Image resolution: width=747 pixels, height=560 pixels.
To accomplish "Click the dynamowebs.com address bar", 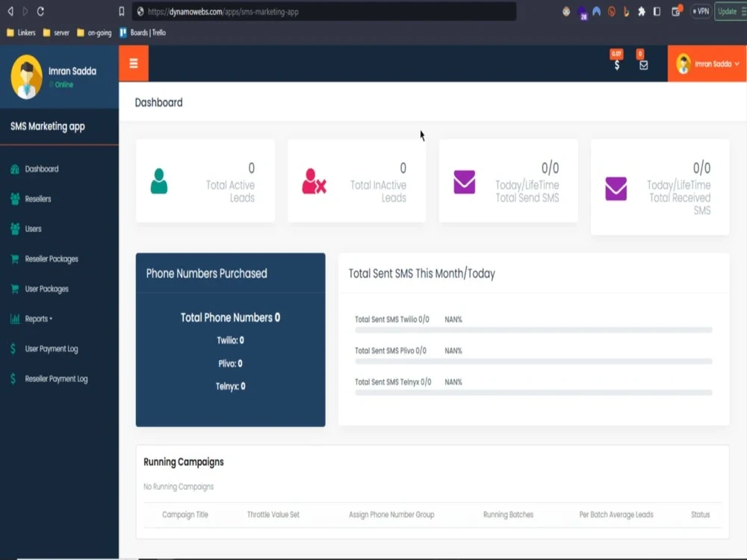I will click(324, 11).
